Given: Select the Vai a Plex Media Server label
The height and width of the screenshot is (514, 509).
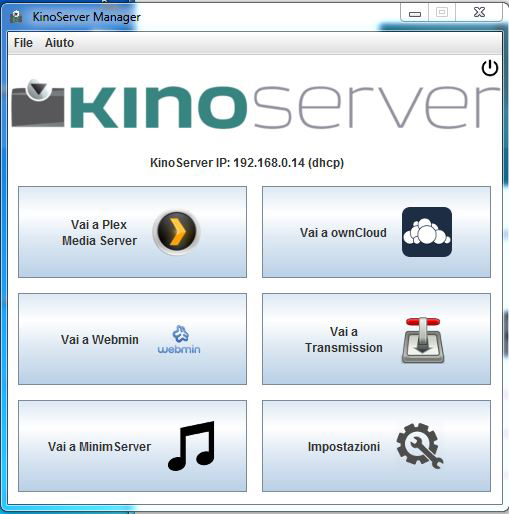Looking at the screenshot, I should coord(99,233).
